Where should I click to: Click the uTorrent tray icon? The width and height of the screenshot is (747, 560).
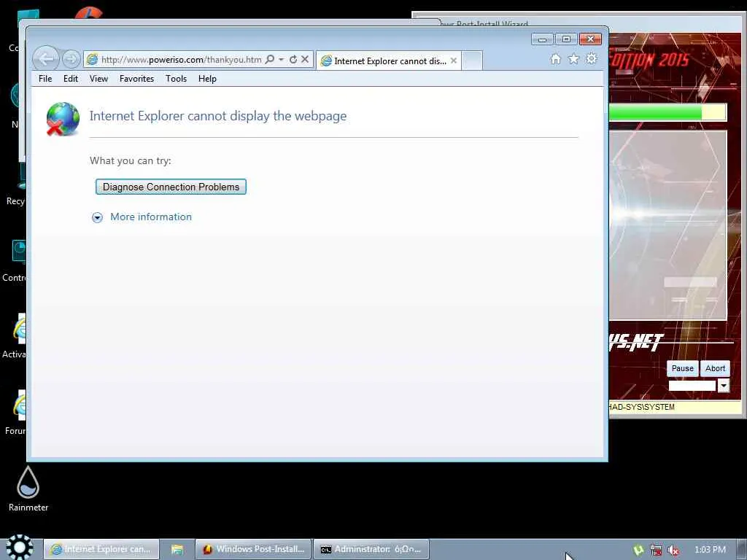click(x=638, y=550)
